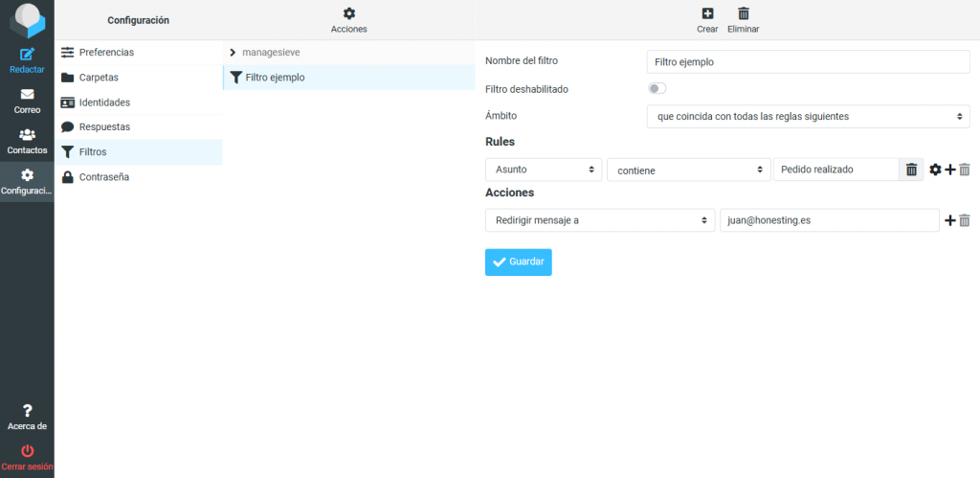
Task: Click Cerrar sesión power icon
Action: pyautogui.click(x=27, y=450)
